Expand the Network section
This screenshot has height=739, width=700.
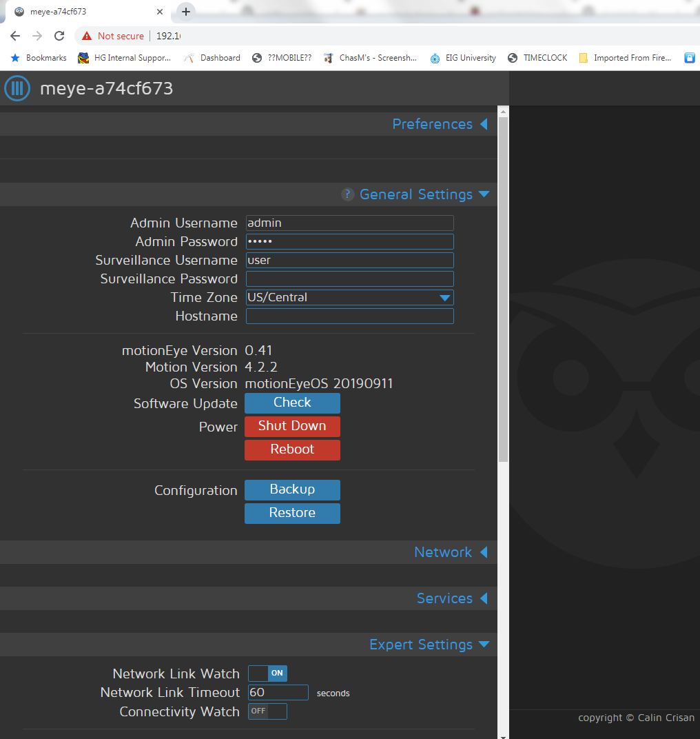tap(451, 552)
